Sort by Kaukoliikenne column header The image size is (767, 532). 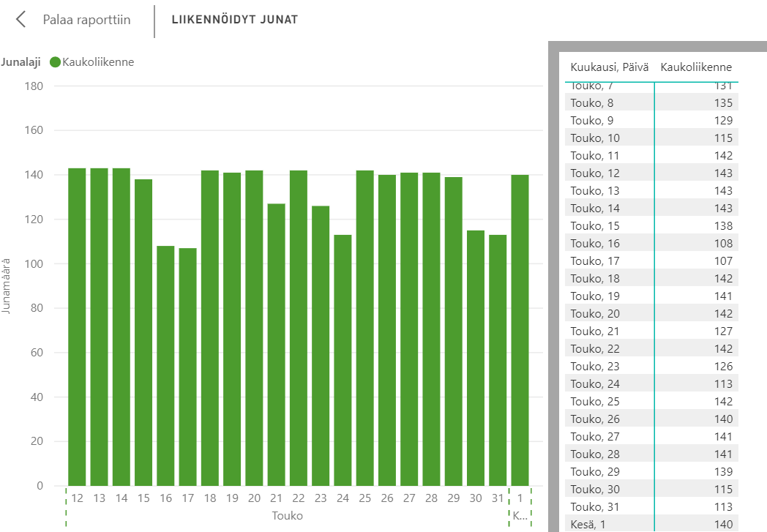pos(696,68)
